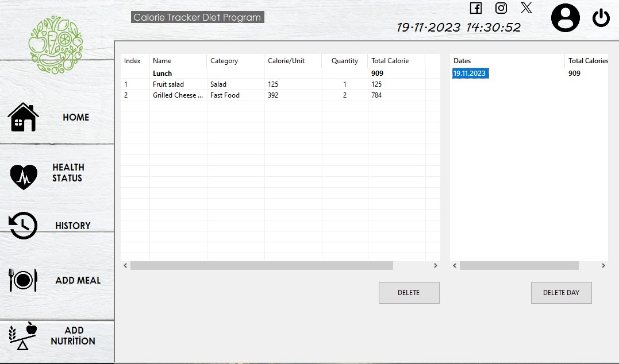Click the Salad category cell
Viewport: 619px width, 364px height.
218,84
